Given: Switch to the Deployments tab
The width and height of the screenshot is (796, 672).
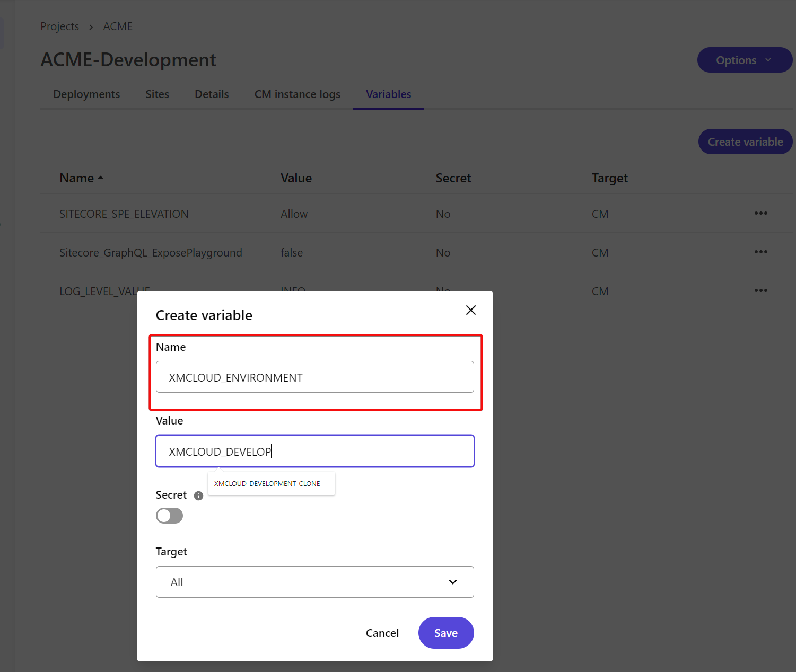Looking at the screenshot, I should coord(86,94).
